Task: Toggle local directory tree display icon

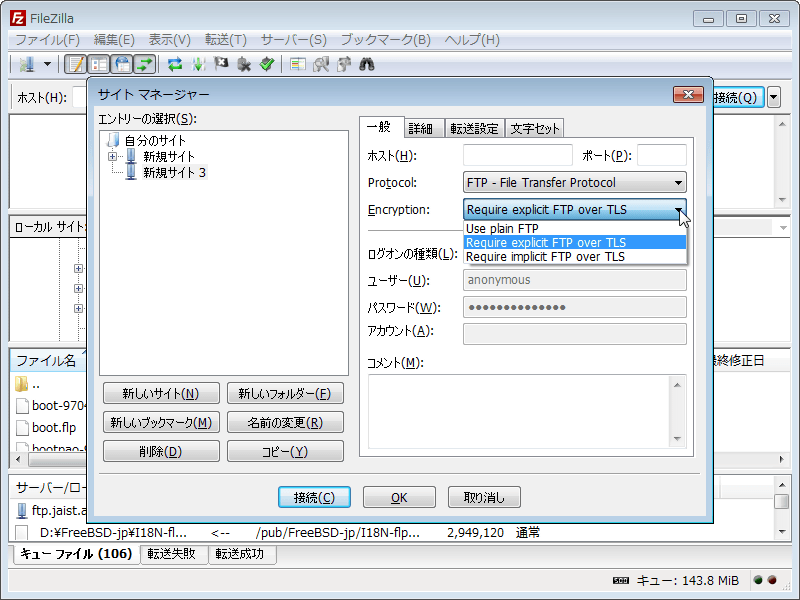Action: [x=98, y=64]
